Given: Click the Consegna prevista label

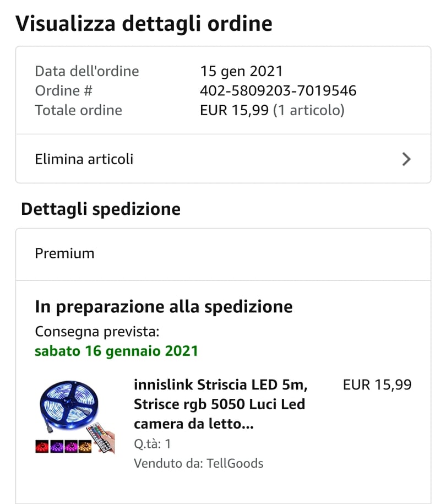Looking at the screenshot, I should pyautogui.click(x=97, y=332).
